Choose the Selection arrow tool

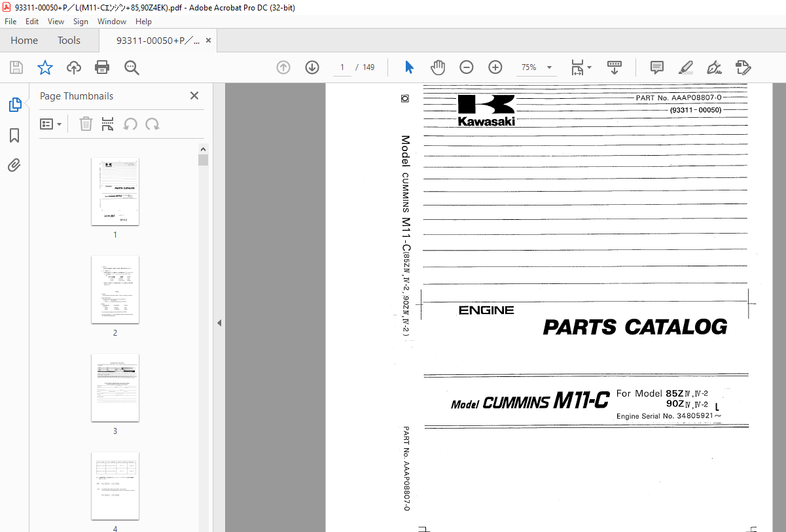click(409, 67)
